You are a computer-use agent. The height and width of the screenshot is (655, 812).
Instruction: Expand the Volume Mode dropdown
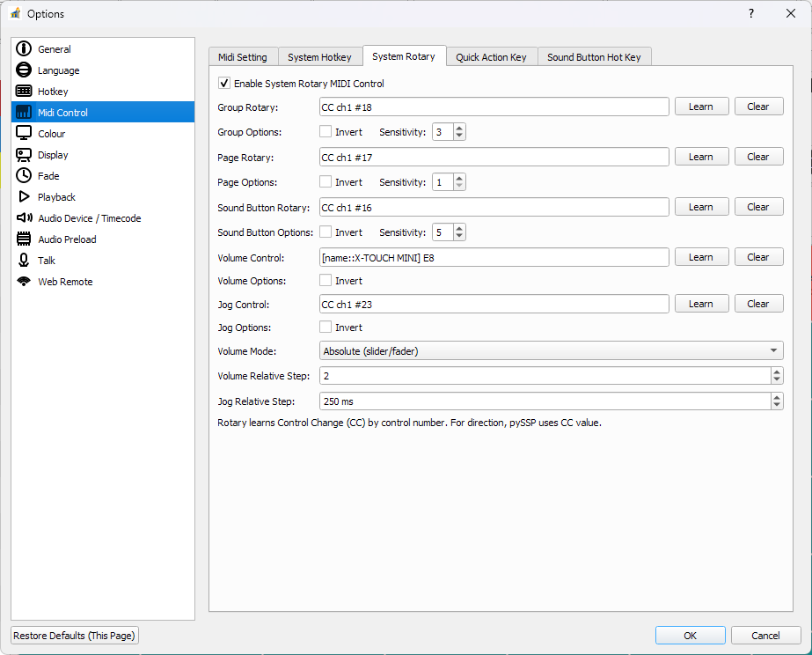coord(773,350)
